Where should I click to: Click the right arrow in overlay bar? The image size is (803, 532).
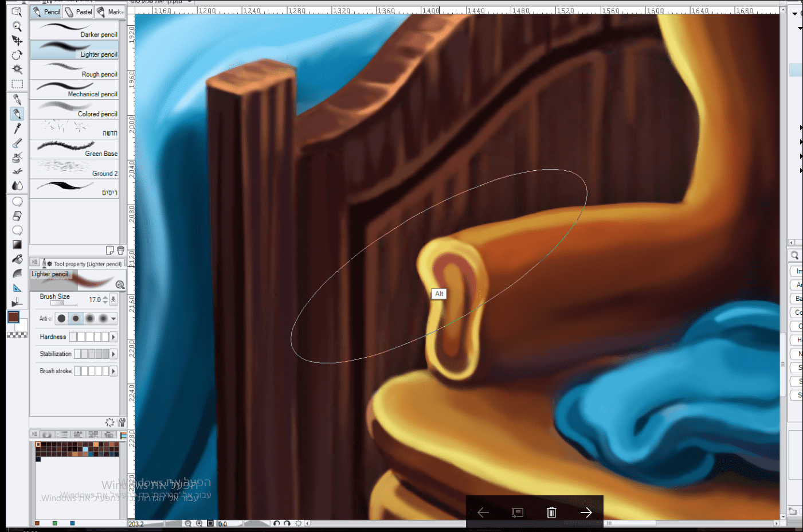[x=586, y=512]
